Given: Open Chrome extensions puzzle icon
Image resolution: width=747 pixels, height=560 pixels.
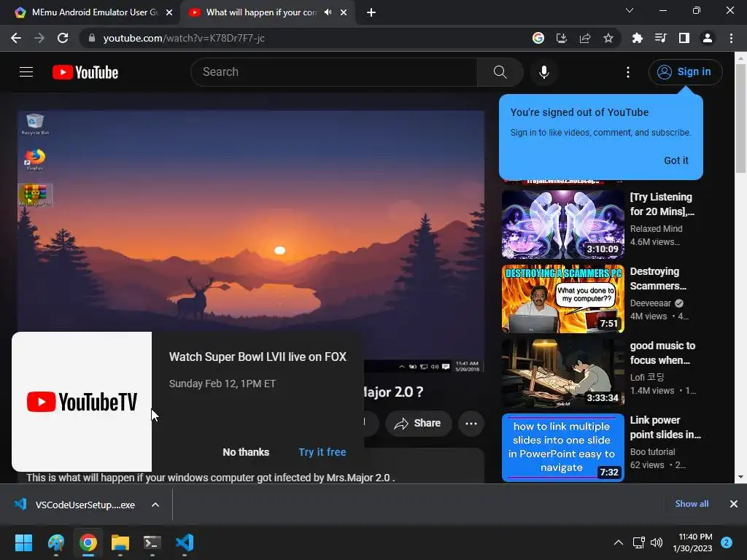Looking at the screenshot, I should [x=637, y=38].
